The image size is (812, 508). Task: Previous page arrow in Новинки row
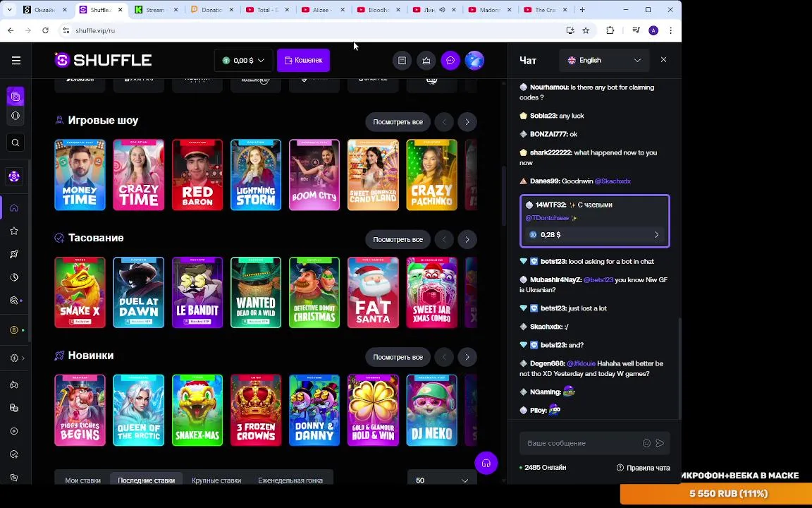(444, 358)
